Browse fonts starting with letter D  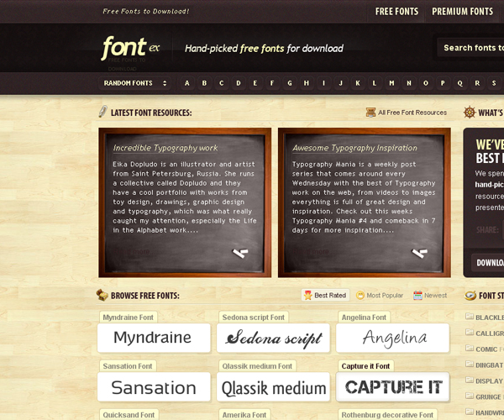[x=239, y=83]
